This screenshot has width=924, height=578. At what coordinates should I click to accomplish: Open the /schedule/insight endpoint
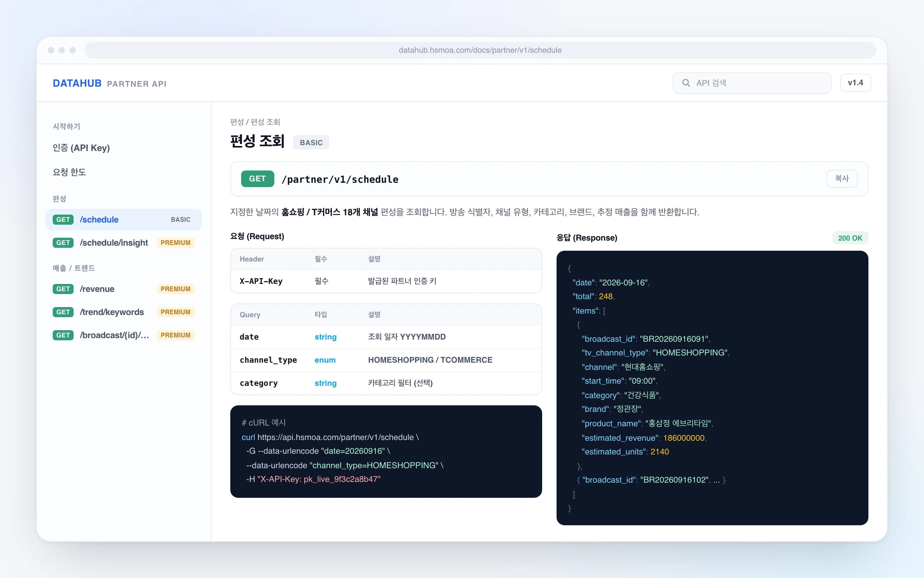(123, 243)
